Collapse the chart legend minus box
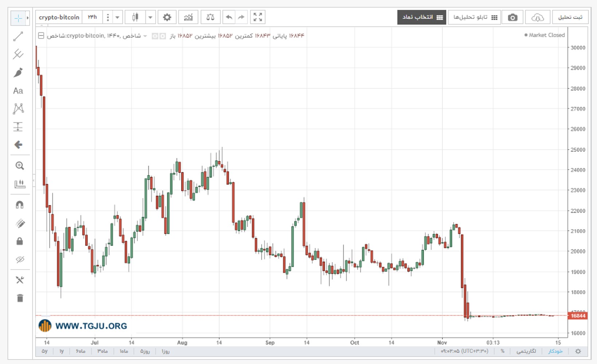Viewport: 597px width, 364px height. [x=41, y=36]
